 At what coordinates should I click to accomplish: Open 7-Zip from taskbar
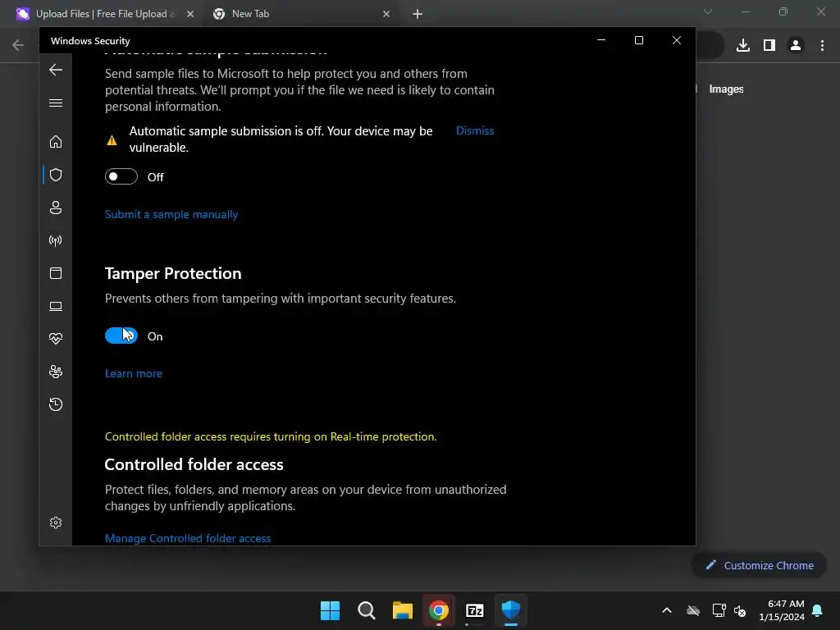click(475, 610)
